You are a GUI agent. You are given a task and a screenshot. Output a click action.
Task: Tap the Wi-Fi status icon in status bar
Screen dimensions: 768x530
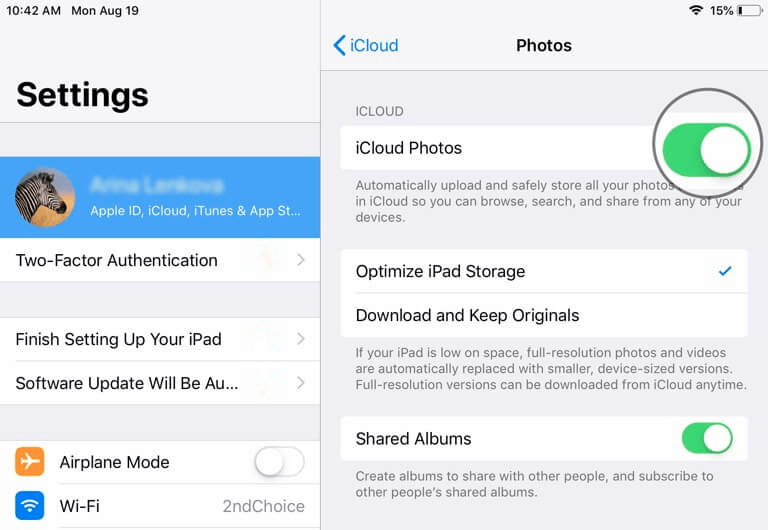tap(696, 10)
